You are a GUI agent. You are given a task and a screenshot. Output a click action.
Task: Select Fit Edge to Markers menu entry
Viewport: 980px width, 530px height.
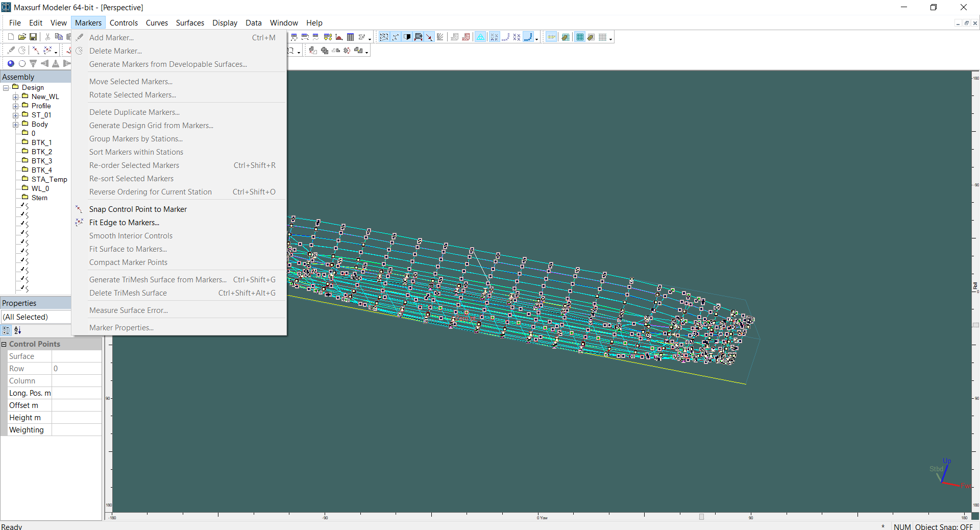point(124,223)
